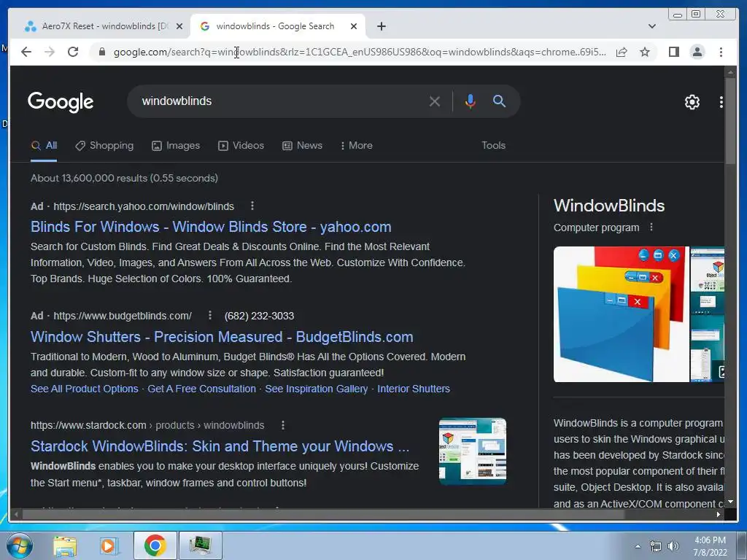The width and height of the screenshot is (747, 560).
Task: Open stardock result three-dot options menu
Action: tap(283, 425)
